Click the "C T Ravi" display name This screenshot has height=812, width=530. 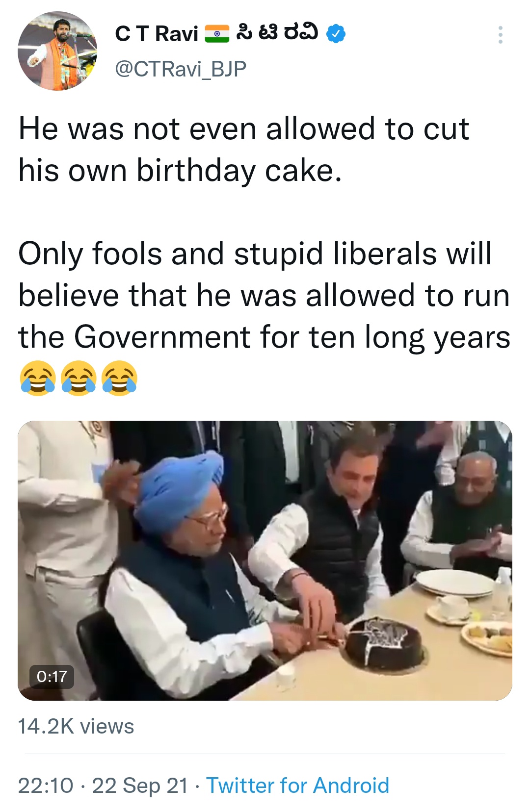click(x=156, y=34)
